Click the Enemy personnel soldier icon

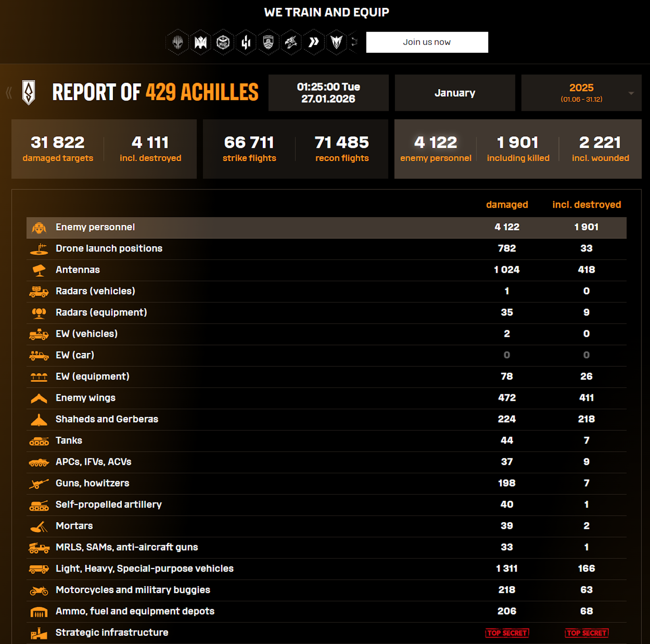tap(39, 228)
